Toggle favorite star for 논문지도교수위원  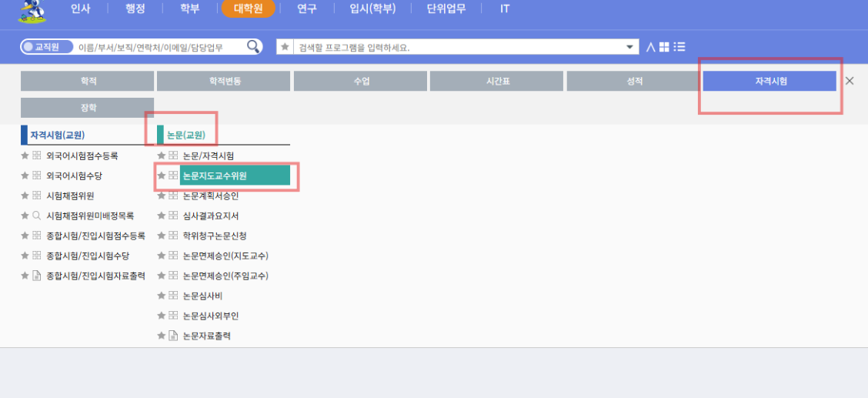click(x=162, y=176)
